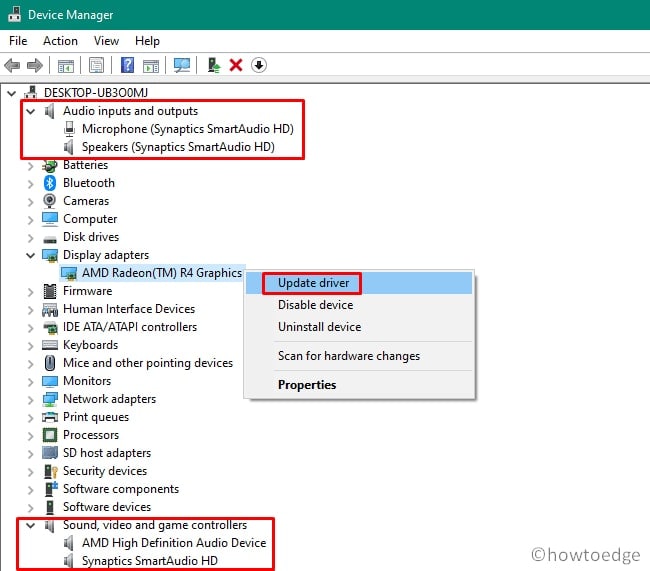Collapse the Display adapters category
The height and width of the screenshot is (571, 650).
(30, 255)
